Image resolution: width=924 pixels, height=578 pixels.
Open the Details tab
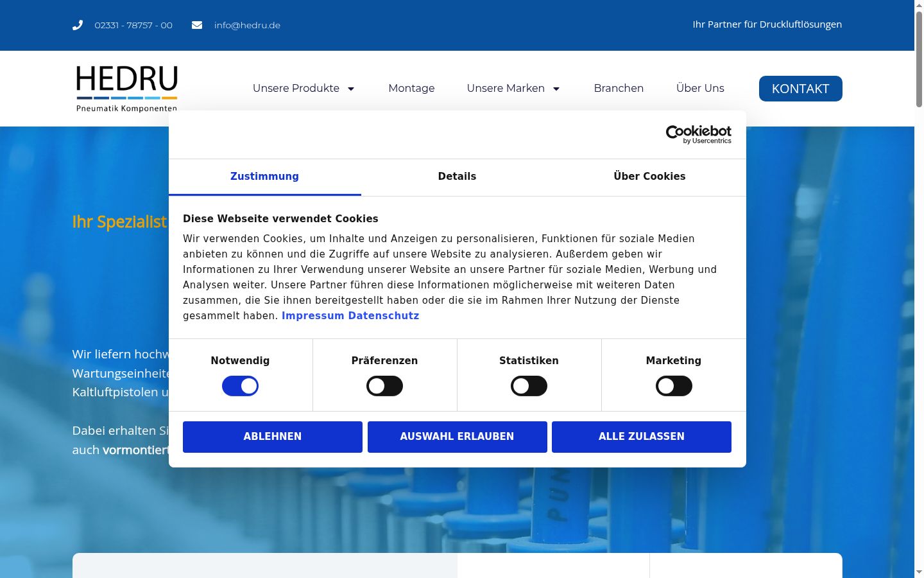pos(457,177)
